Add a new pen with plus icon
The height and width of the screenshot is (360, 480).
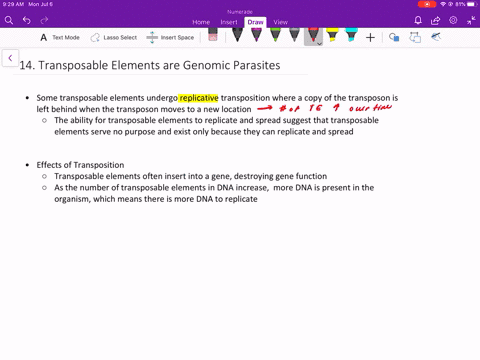pyautogui.click(x=370, y=38)
